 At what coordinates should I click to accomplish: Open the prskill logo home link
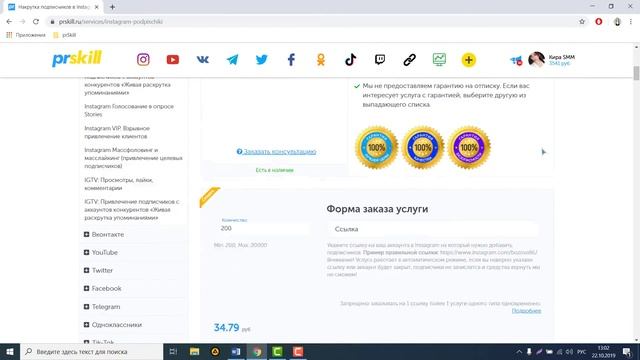click(x=77, y=59)
